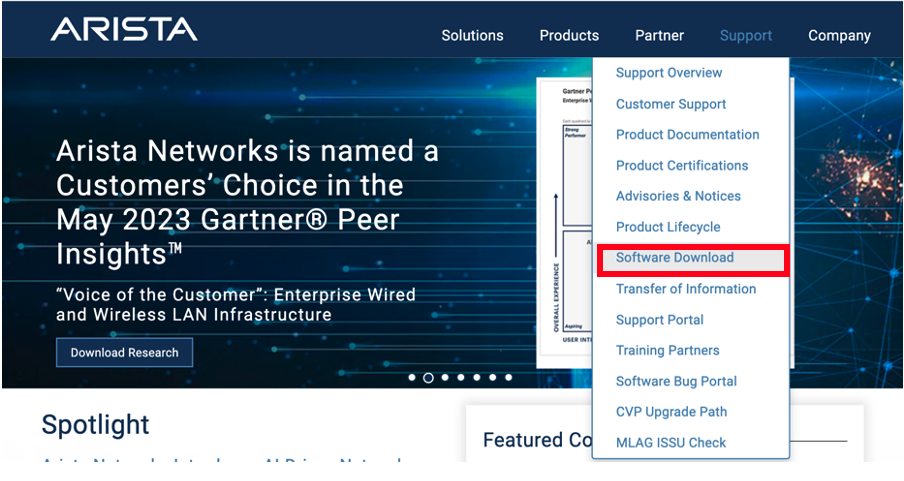Image resolution: width=904 pixels, height=481 pixels.
Task: Open the Solutions menu
Action: pos(472,36)
